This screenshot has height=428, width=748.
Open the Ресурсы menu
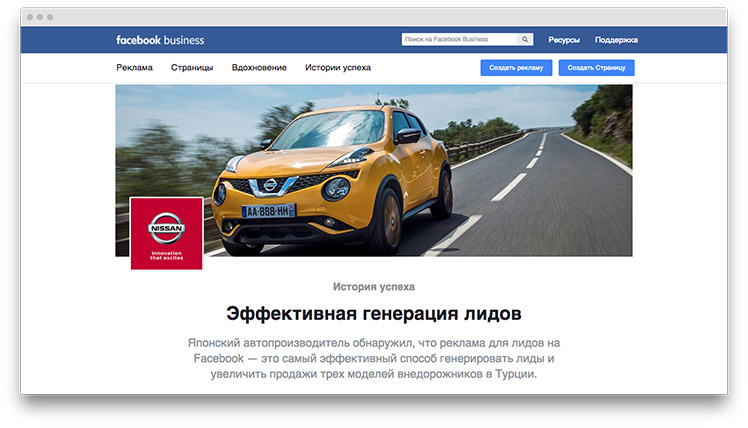[x=564, y=40]
